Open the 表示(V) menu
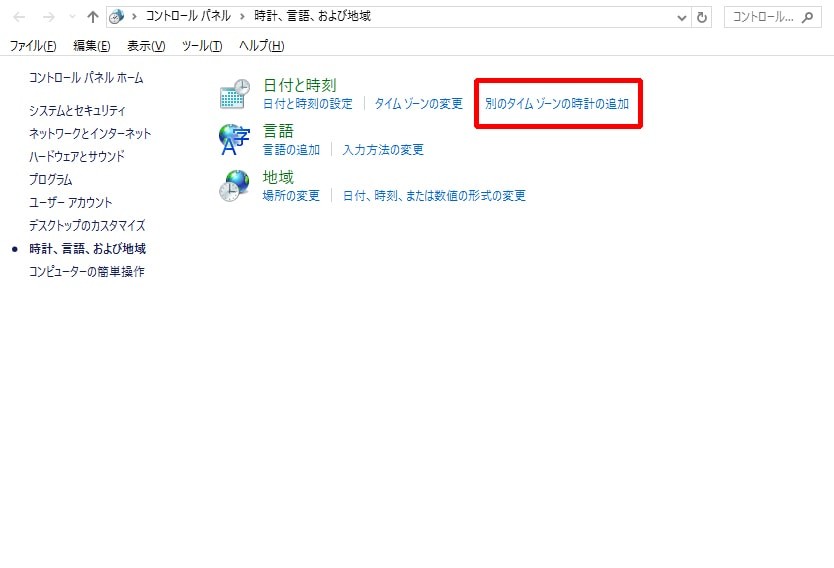 click(x=146, y=46)
